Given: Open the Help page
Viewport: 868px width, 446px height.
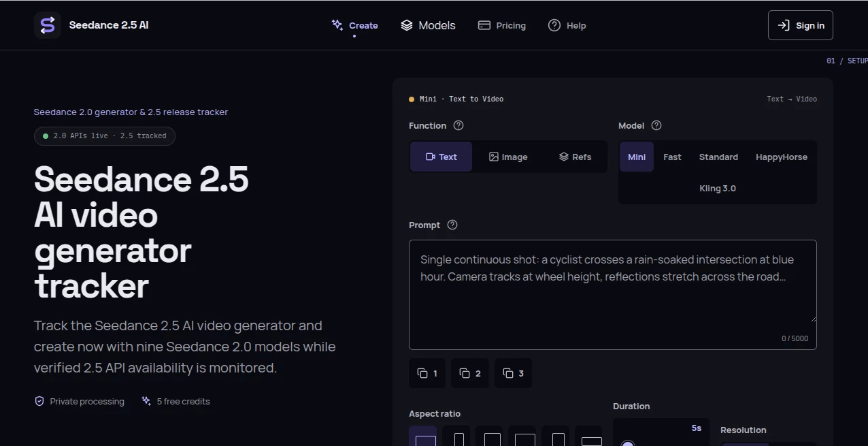Looking at the screenshot, I should (567, 25).
